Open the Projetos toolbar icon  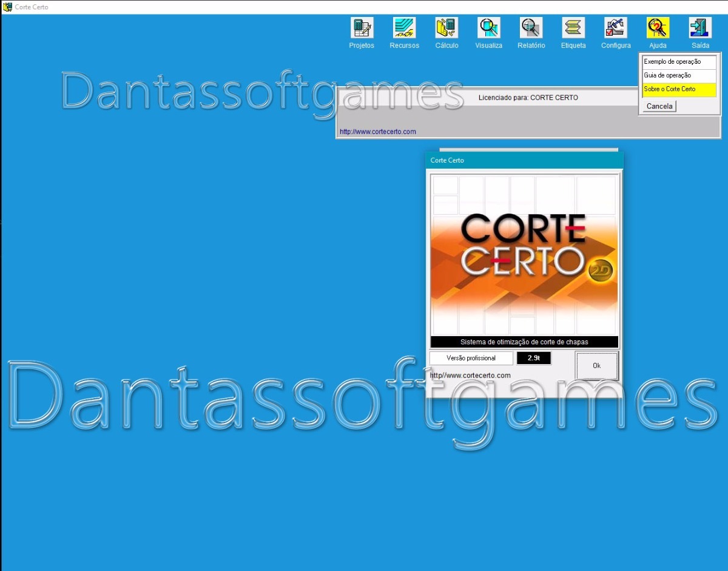click(362, 28)
